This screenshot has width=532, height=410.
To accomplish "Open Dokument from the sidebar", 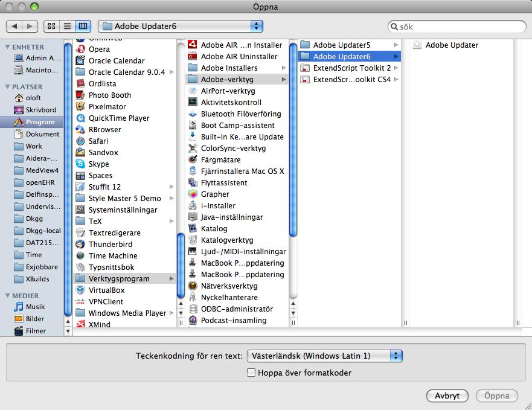I will coord(32,134).
